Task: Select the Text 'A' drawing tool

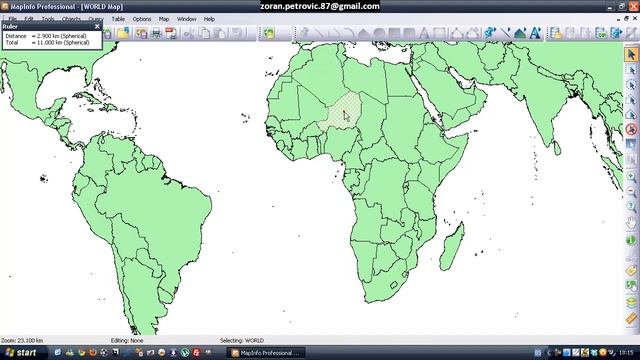Action: 424,33
